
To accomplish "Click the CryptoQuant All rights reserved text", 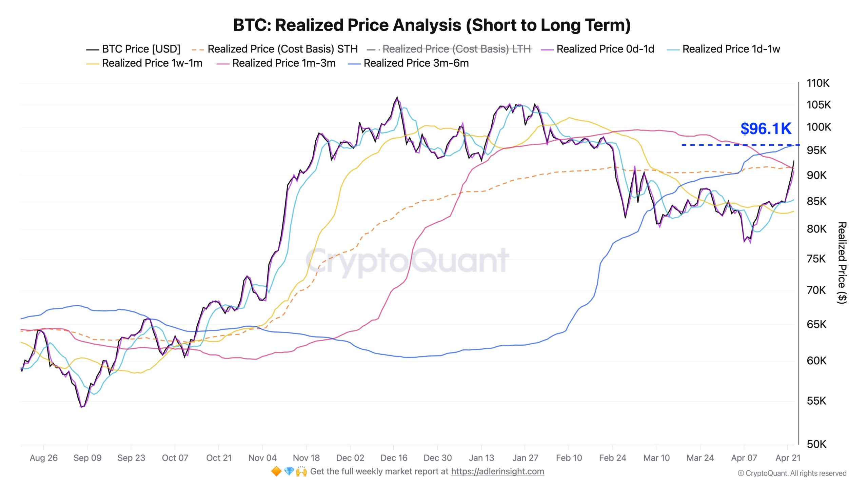I will point(792,473).
